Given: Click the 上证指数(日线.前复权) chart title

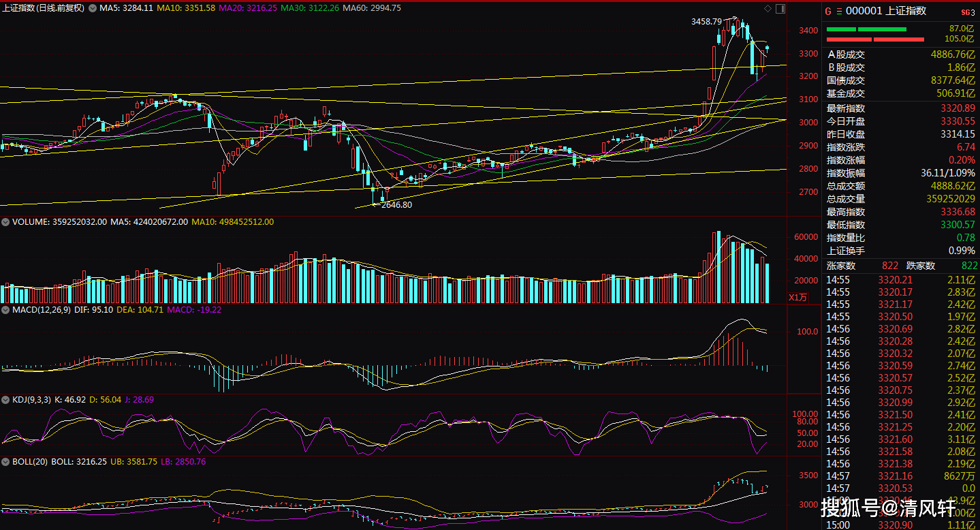Looking at the screenshot, I should pyautogui.click(x=45, y=8).
